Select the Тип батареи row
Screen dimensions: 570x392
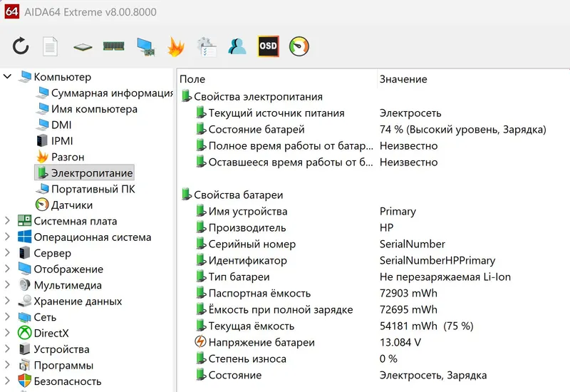[x=373, y=277]
